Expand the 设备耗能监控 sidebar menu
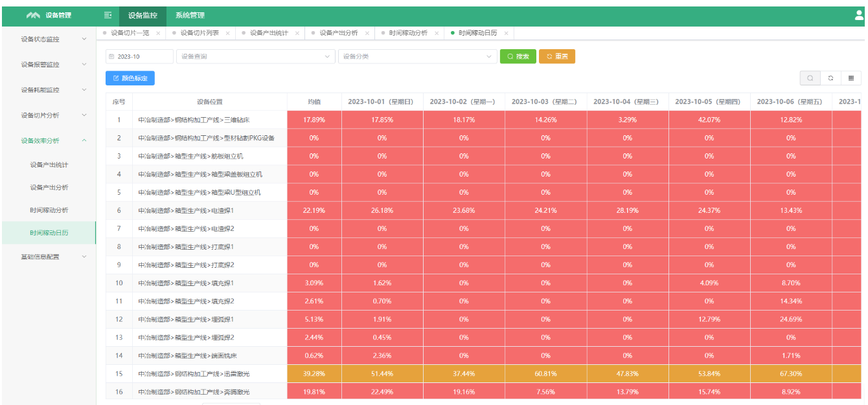 point(48,90)
